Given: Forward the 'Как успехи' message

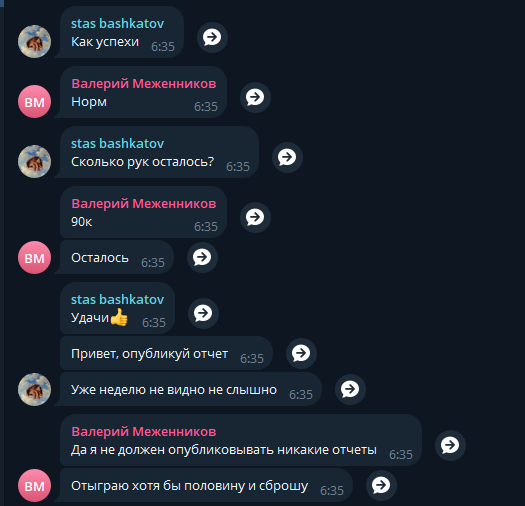Looking at the screenshot, I should pyautogui.click(x=212, y=37).
